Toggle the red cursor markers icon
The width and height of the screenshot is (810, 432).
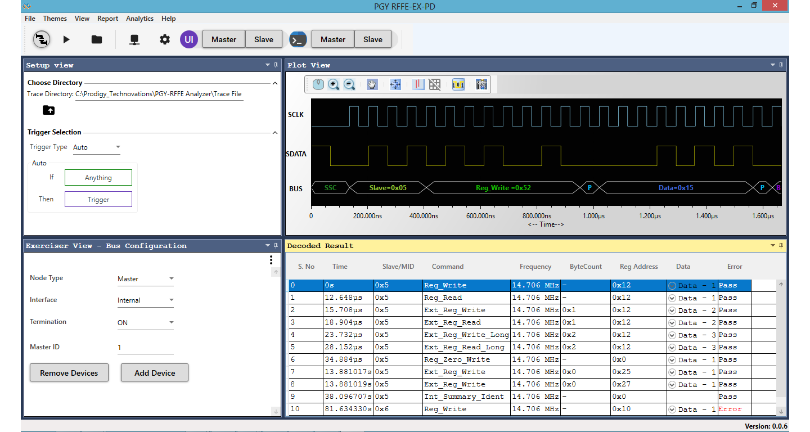point(418,84)
